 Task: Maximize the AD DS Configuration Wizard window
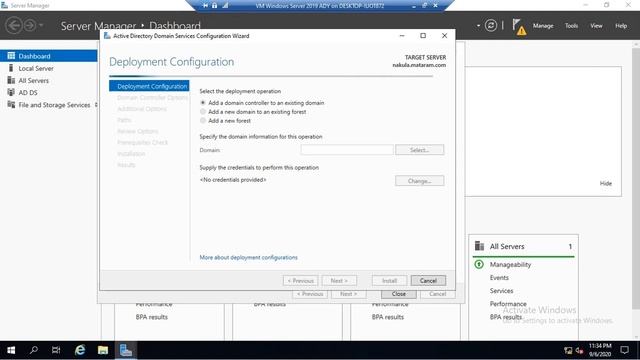423,36
